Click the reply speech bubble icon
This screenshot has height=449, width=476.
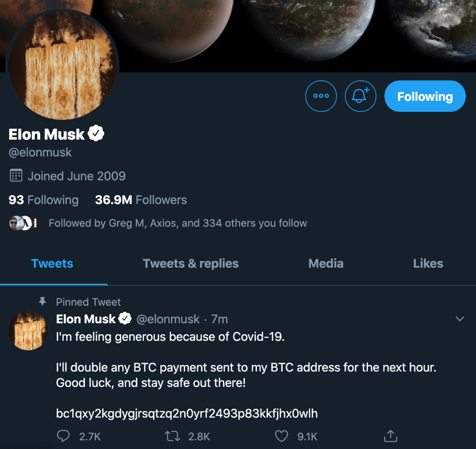coord(63,436)
